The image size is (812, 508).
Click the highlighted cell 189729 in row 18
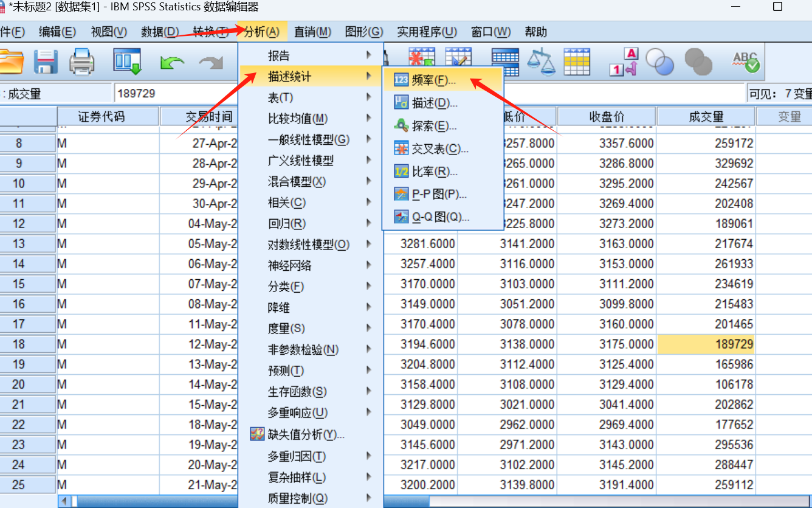(706, 344)
